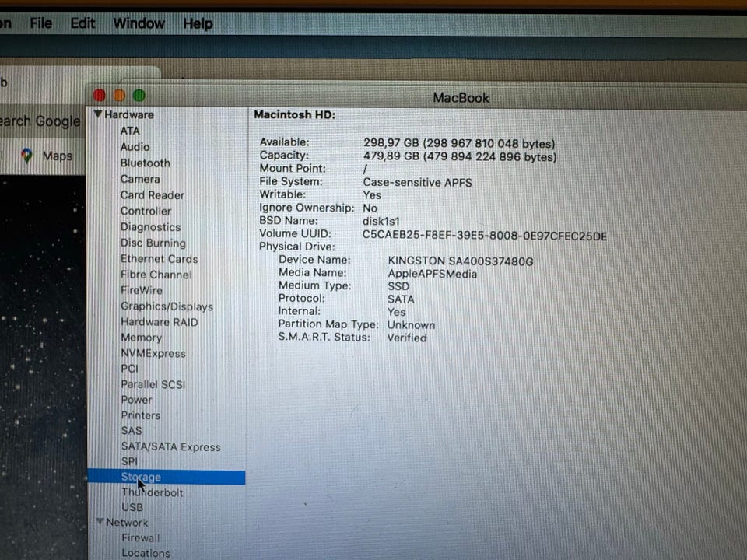Click the AppleAPFSMedia media name
The image size is (747, 560).
coord(432,274)
